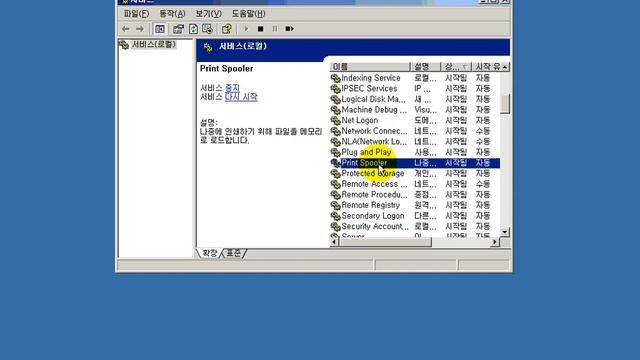This screenshot has width=640, height=360.
Task: Click the Plug and Play gear icon
Action: [336, 152]
